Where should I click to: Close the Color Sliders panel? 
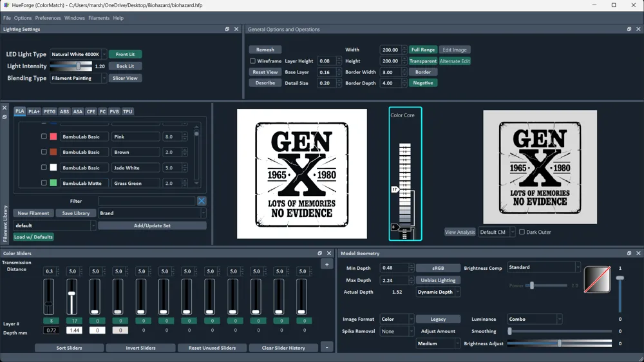[x=329, y=253]
